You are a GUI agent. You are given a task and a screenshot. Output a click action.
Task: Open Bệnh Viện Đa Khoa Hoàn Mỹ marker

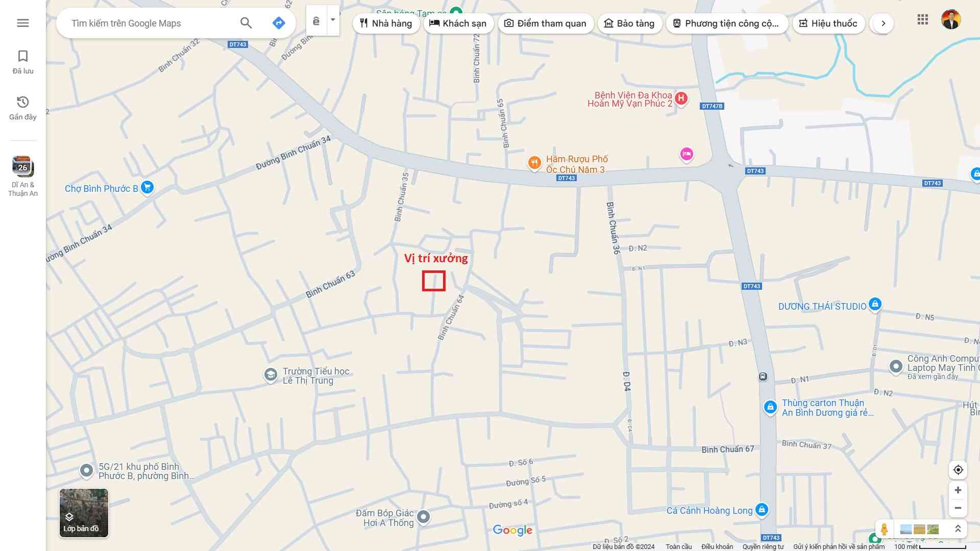[x=681, y=98]
